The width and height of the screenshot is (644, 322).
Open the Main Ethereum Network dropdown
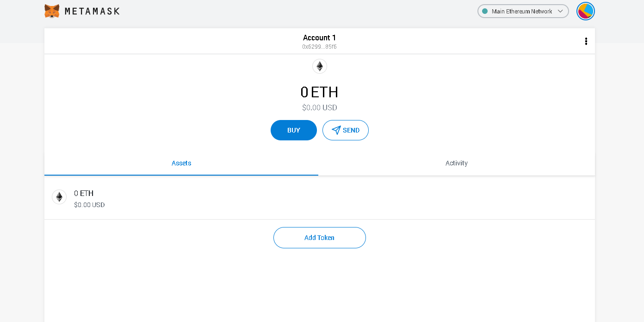pos(522,11)
